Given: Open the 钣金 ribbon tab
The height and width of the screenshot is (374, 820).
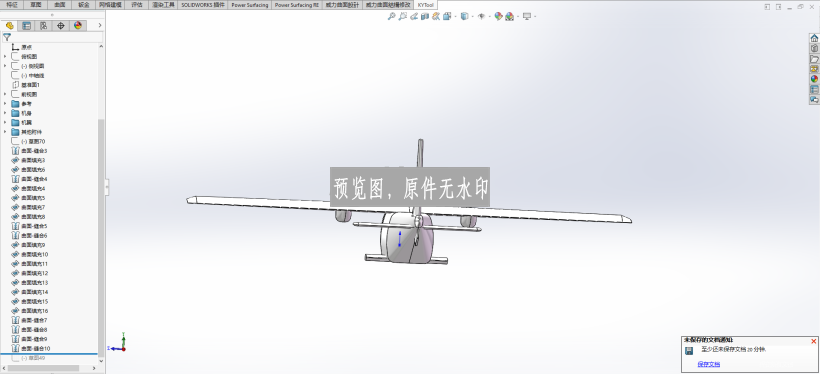Looking at the screenshot, I should (84, 5).
